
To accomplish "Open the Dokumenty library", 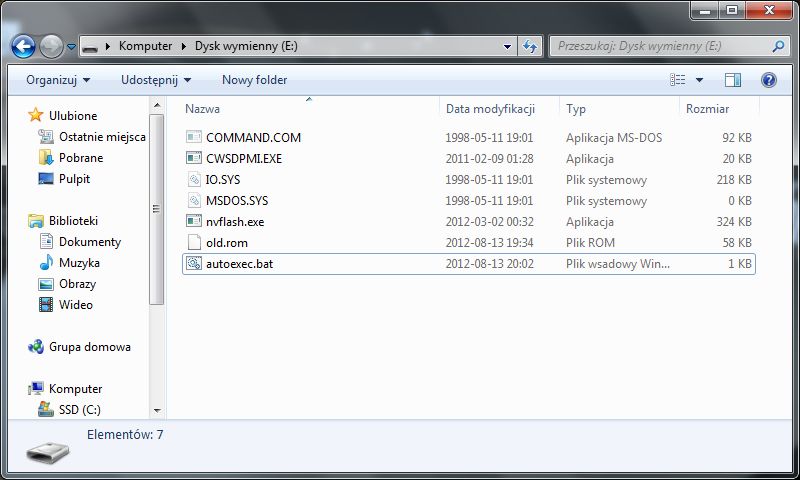I will (90, 242).
